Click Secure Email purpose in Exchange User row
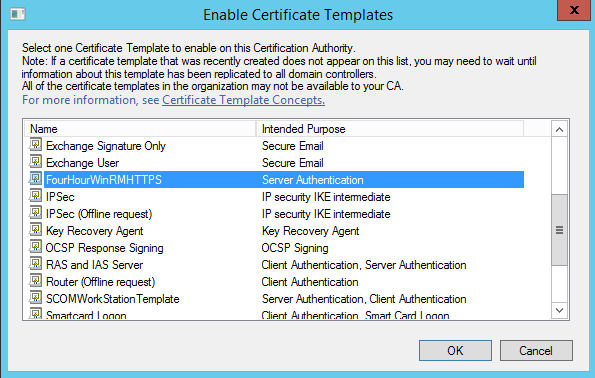Image resolution: width=595 pixels, height=378 pixels. 293,163
